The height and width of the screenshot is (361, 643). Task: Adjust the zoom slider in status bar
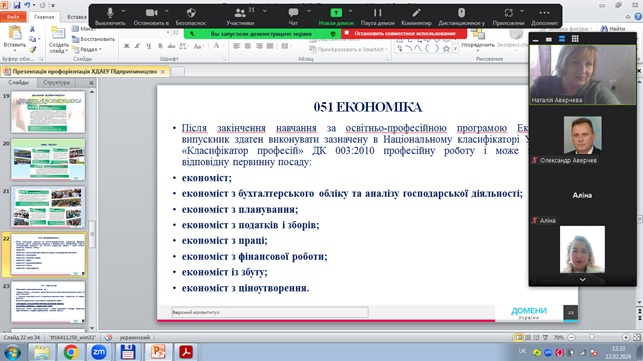pos(592,337)
